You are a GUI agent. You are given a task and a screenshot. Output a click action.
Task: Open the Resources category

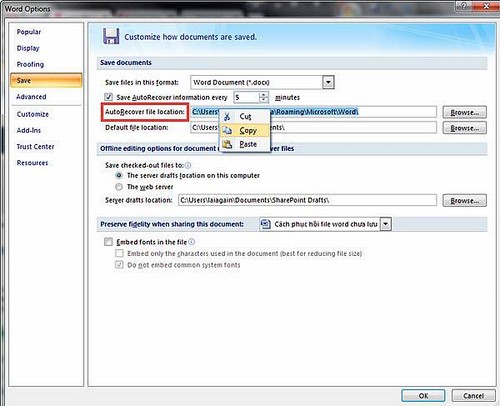32,163
